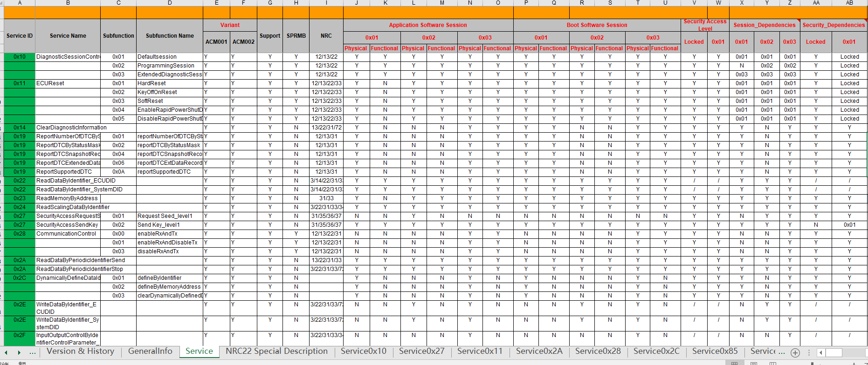Click the "SoftReset" cell
Screen dimensions: 868x365
pos(170,101)
